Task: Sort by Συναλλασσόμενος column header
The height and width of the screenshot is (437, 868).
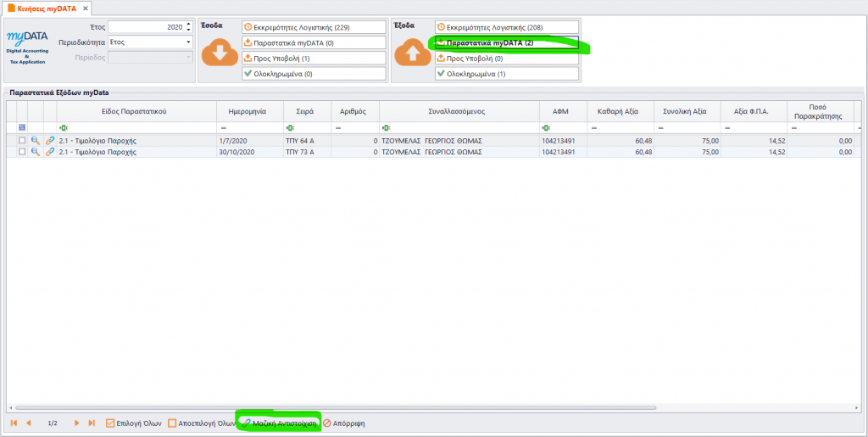Action: coord(459,111)
